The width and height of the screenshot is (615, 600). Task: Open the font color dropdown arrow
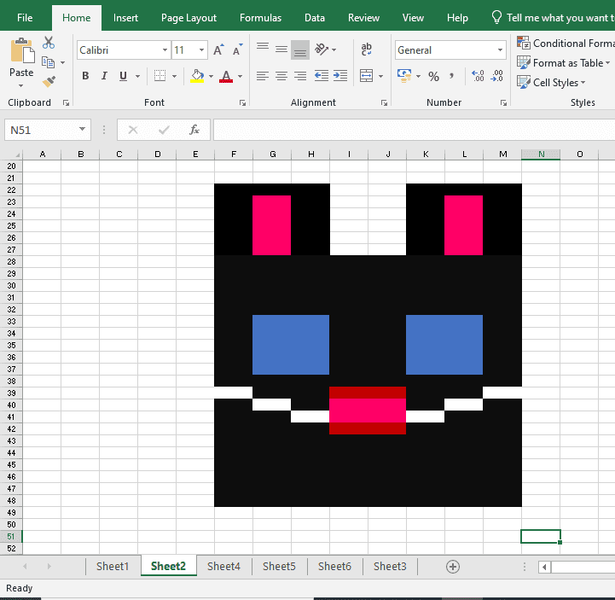point(240,76)
